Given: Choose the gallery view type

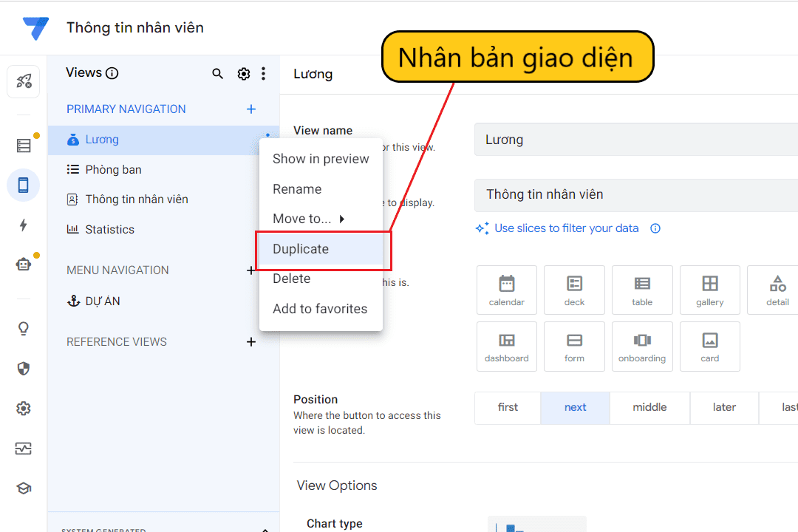Looking at the screenshot, I should 709,290.
